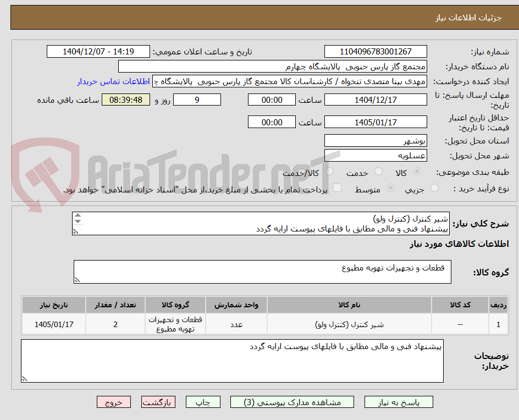The height and width of the screenshot is (420, 519).
Task: Click the نام دستگاه خریدار field
Action: pos(272,67)
